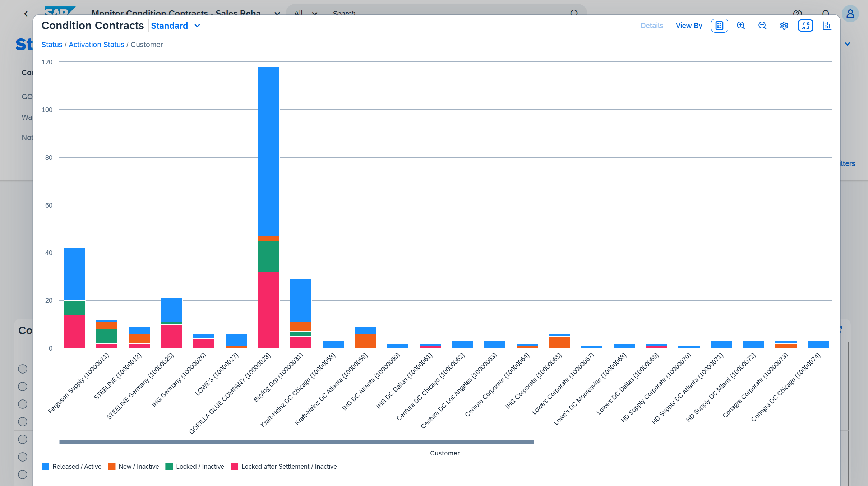Select the first table row radio button
This screenshot has height=486, width=868.
[23, 369]
